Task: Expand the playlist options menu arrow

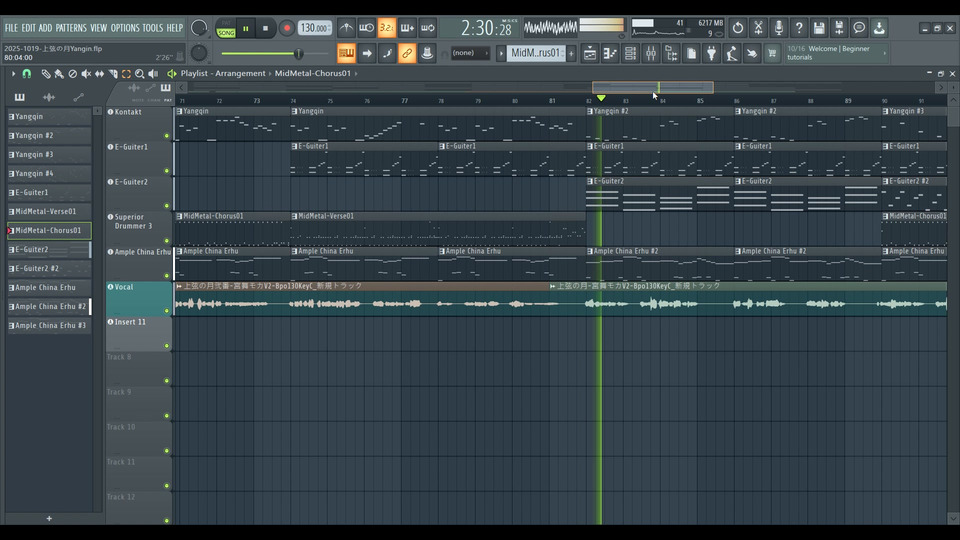Action: point(13,73)
